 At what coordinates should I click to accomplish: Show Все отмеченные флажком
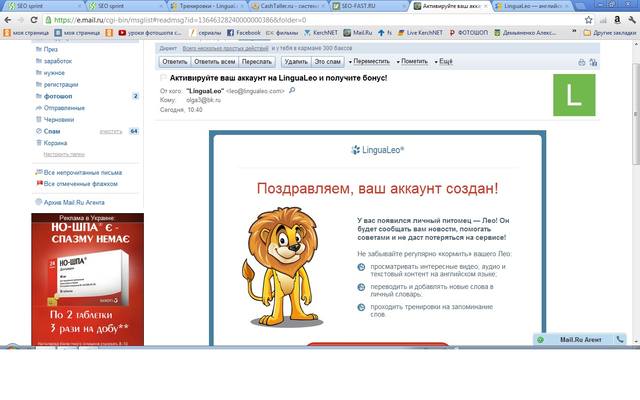pos(80,184)
